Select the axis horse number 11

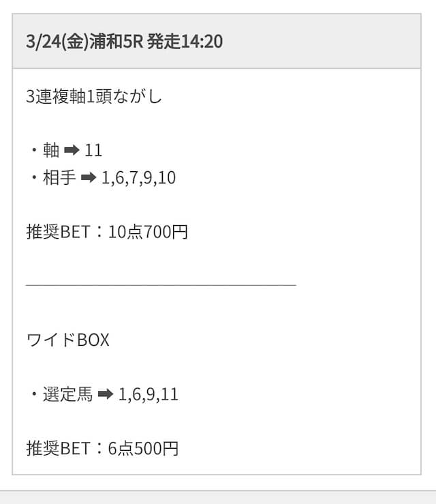pyautogui.click(x=93, y=150)
